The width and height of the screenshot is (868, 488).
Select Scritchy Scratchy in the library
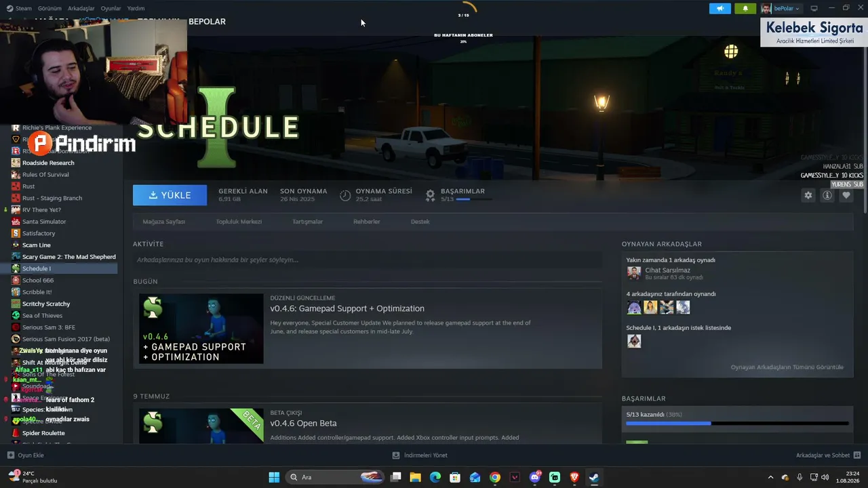click(46, 304)
